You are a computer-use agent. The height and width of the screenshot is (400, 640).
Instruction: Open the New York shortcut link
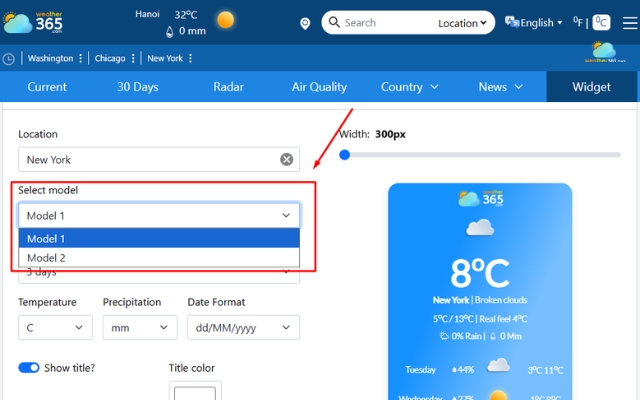click(x=165, y=58)
